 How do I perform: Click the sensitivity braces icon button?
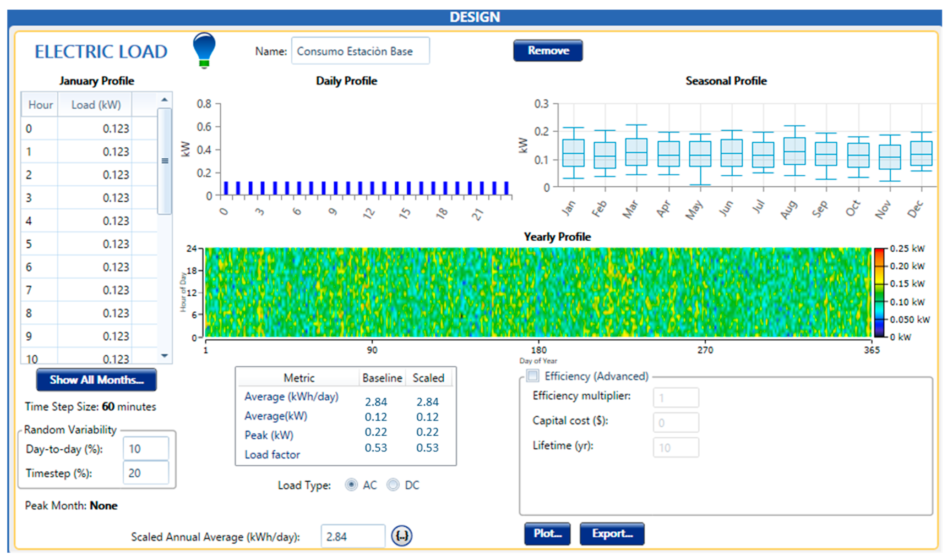401,536
